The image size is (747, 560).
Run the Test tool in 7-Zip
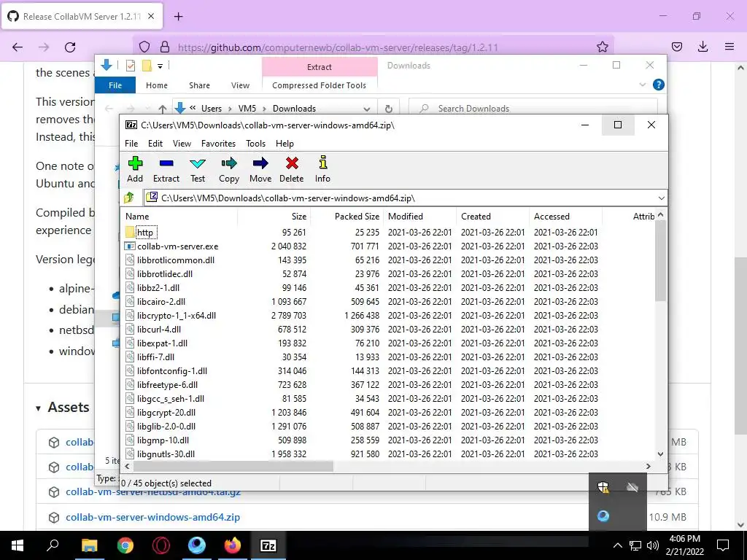[198, 169]
